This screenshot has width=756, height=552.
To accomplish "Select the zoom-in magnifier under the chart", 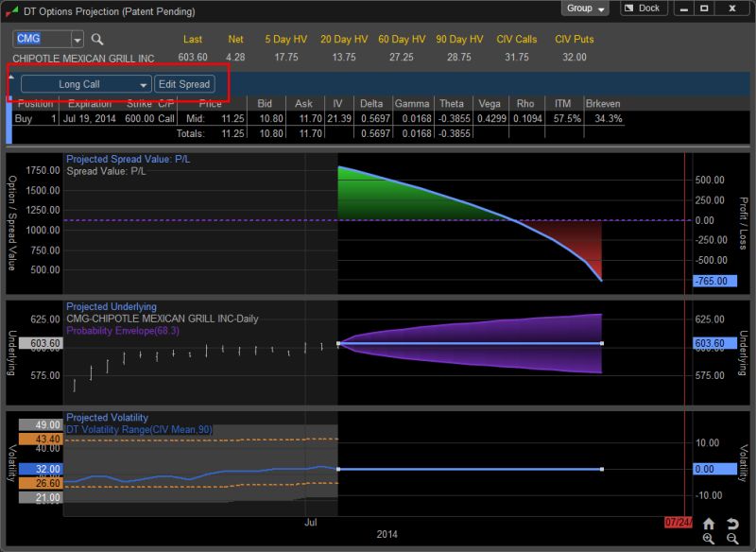I will [x=708, y=539].
